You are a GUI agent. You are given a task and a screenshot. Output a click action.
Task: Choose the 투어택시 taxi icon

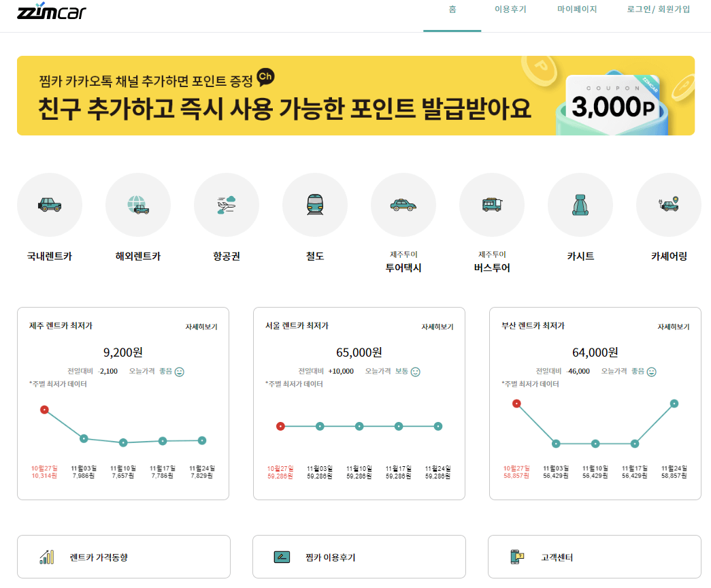(x=403, y=205)
